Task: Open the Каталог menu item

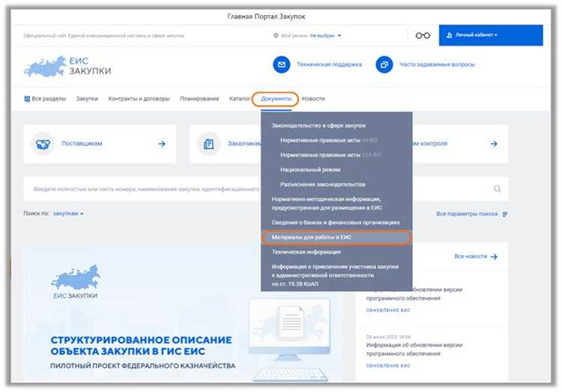Action: 240,99
